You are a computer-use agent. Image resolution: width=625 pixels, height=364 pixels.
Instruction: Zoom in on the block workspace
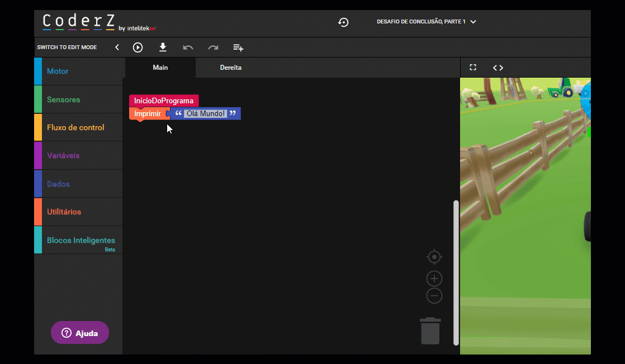point(434,278)
